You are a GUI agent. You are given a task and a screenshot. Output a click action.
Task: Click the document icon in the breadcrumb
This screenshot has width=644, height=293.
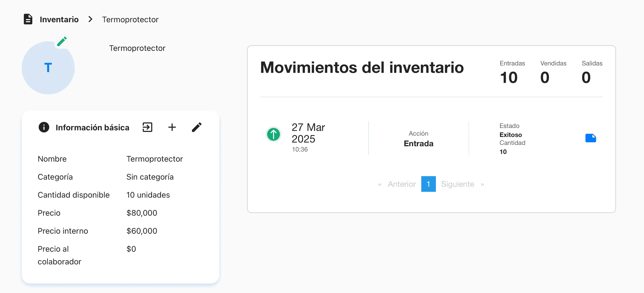pos(28,19)
